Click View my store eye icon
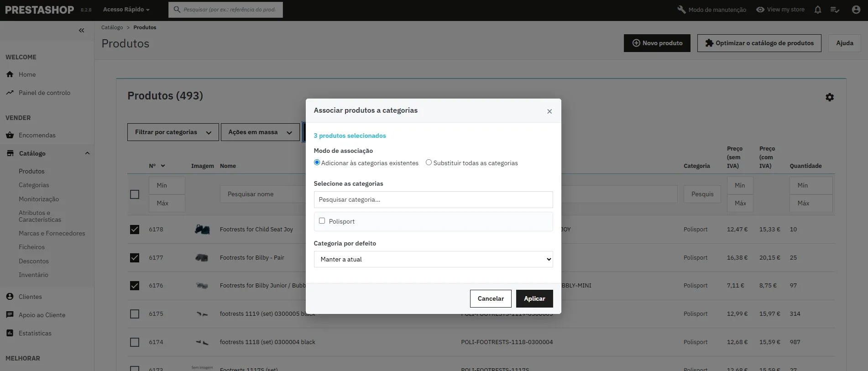The height and width of the screenshot is (371, 868). (760, 10)
